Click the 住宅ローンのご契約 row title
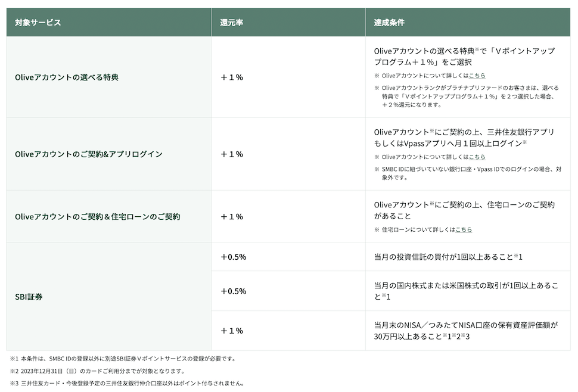This screenshot has width=578, height=392. coord(98,217)
